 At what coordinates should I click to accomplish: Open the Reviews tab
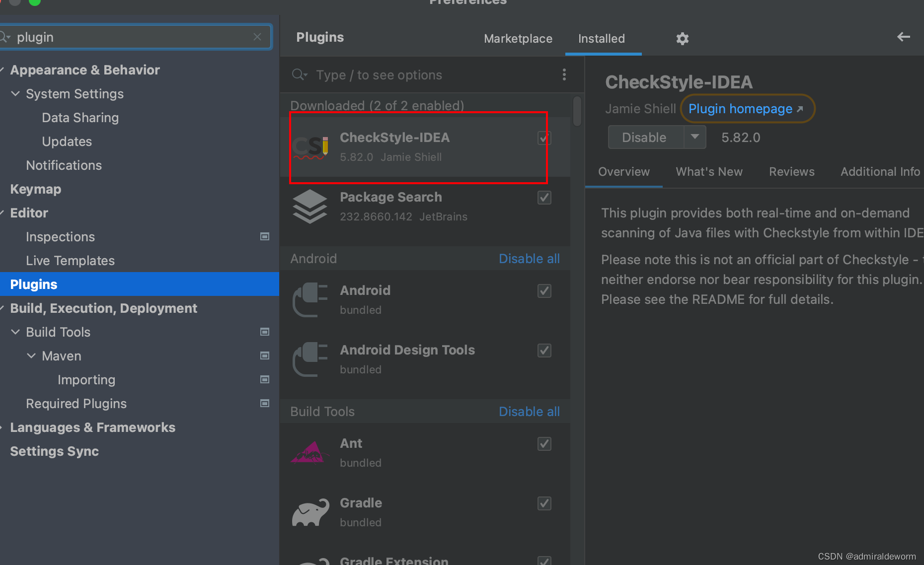(x=792, y=172)
